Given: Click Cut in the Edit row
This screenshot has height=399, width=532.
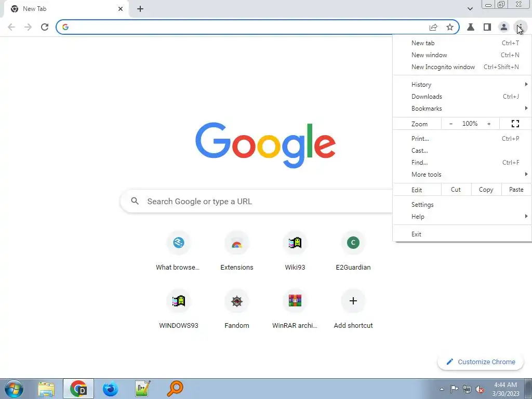Looking at the screenshot, I should 456,190.
